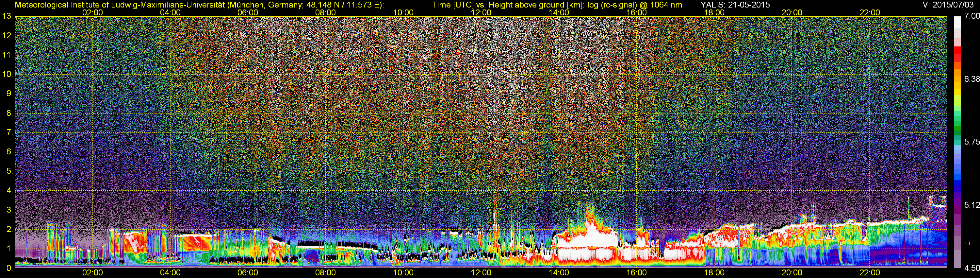
Task: Click the 12:00 label on the top time axis
Action: pos(481,12)
